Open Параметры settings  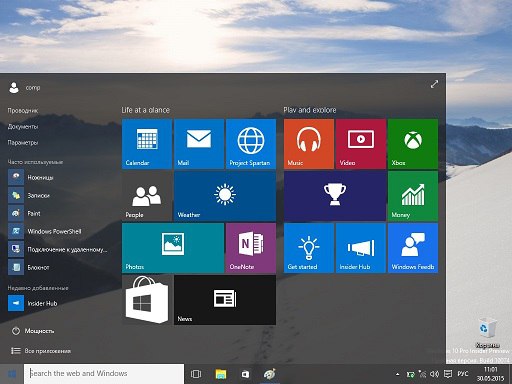tap(23, 142)
